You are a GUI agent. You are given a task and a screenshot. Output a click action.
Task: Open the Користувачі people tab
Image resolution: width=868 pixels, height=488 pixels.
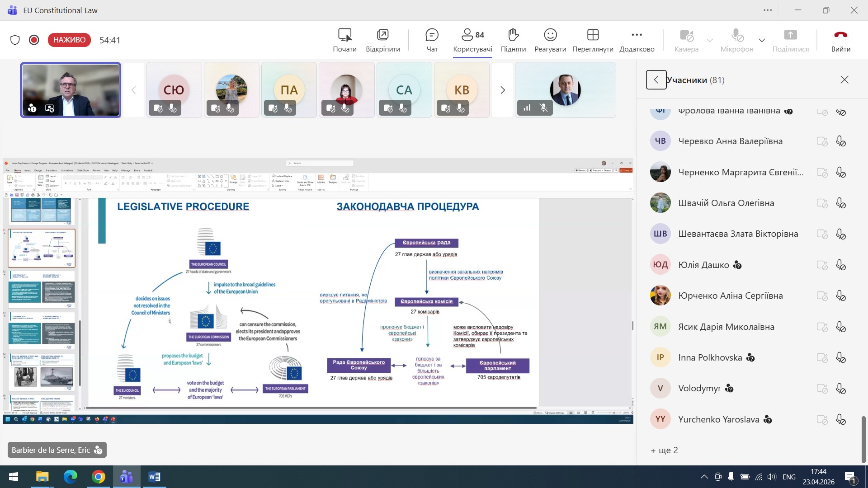[x=472, y=40]
